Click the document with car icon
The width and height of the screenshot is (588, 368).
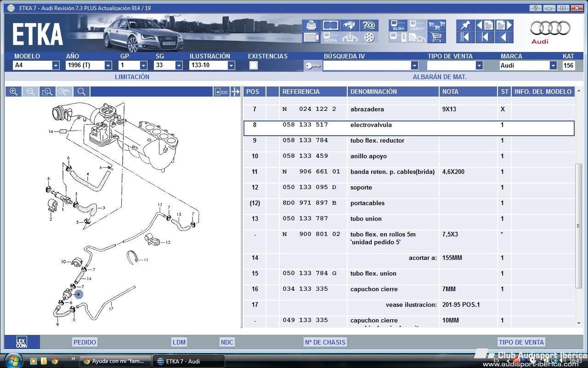coord(417,37)
